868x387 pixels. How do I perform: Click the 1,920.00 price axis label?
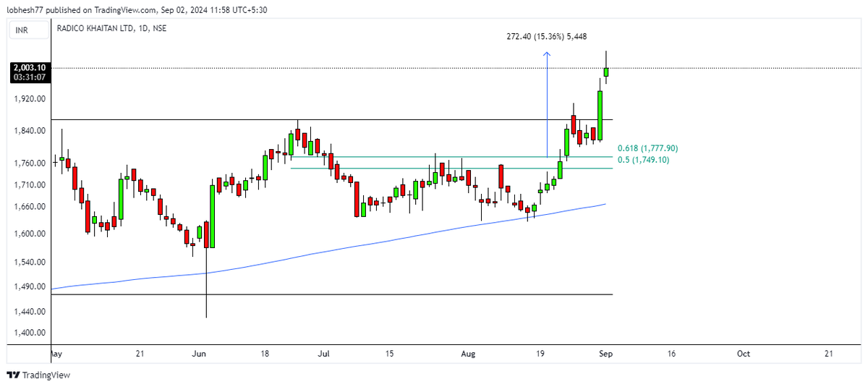[31, 99]
